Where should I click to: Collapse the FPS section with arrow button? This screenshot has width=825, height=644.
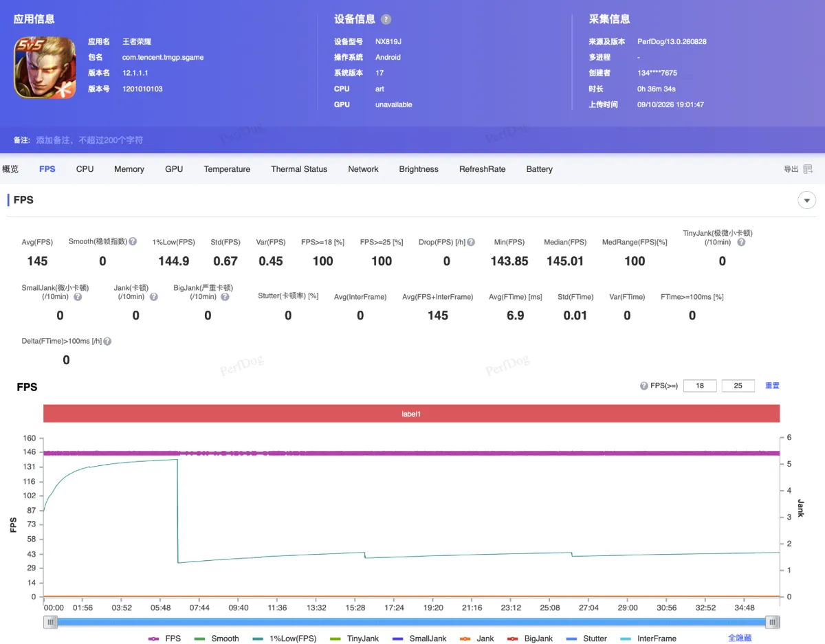[x=806, y=200]
